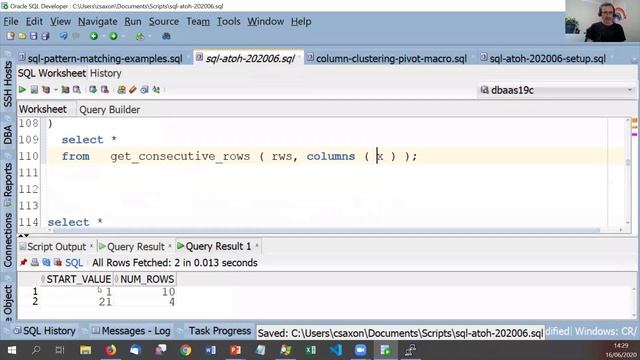640x360 pixels.
Task: Click the Commit icon in worksheet toolbar
Action: click(x=93, y=90)
